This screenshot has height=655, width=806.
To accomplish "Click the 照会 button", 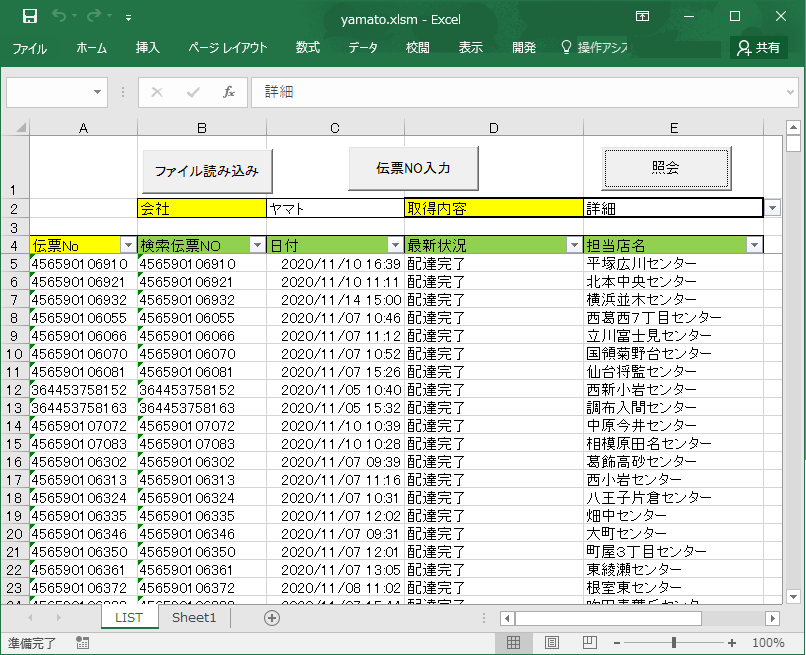I will [x=666, y=168].
